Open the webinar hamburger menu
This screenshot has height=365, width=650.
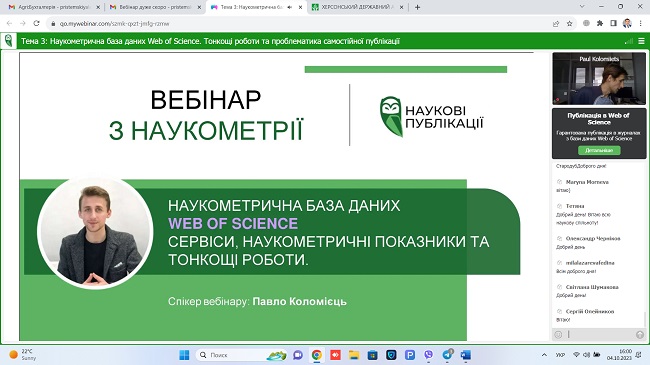[641, 41]
